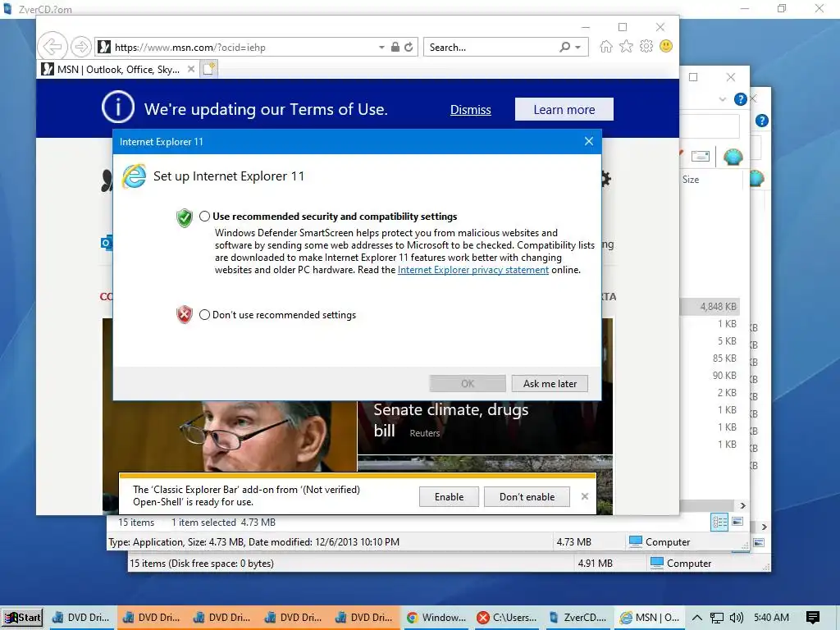Screen dimensions: 840x630
Task: Open the Action Center notification icon
Action: 813,618
